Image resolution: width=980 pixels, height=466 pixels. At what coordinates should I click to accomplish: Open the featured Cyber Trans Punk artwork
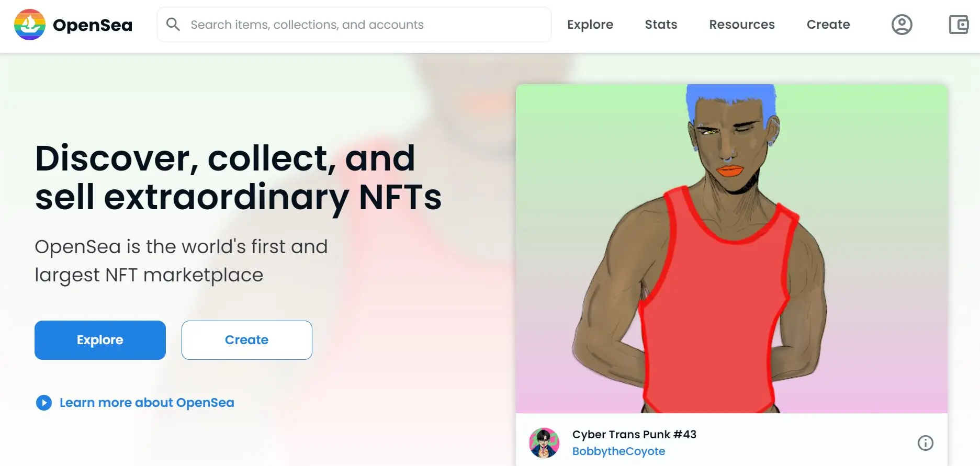[731, 248]
